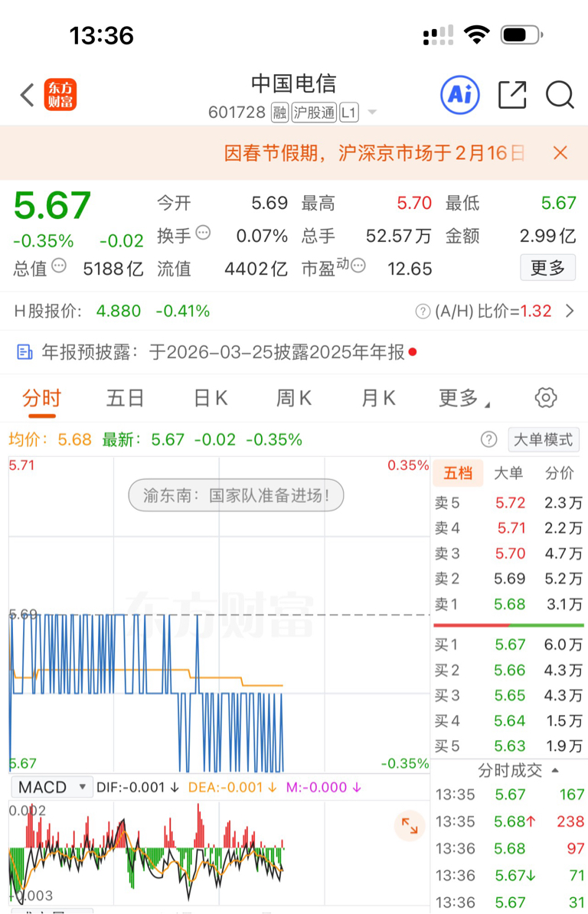The width and height of the screenshot is (588, 914).
Task: Tap the 沪股通 badge
Action: click(313, 112)
